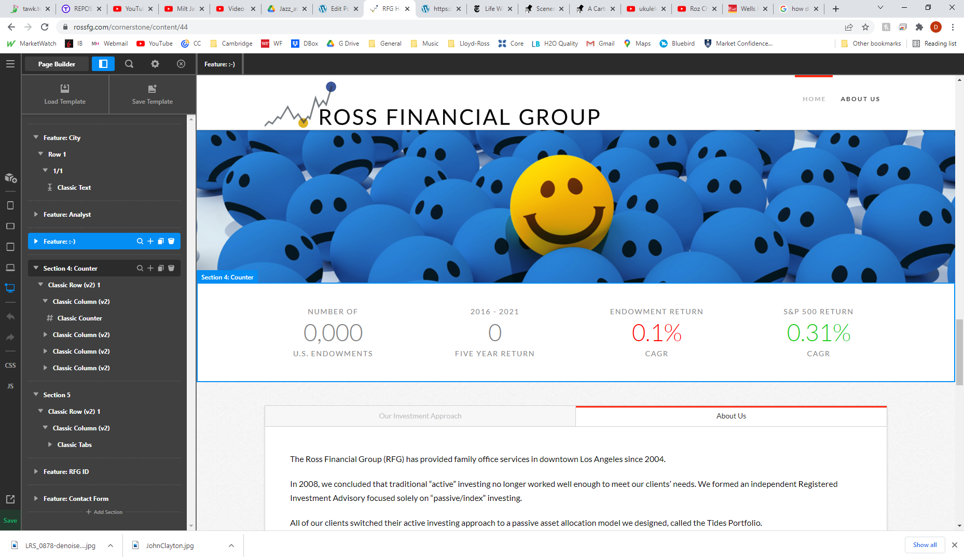This screenshot has width=964, height=560.
Task: Click Add Section at bottom of layers
Action: click(104, 512)
